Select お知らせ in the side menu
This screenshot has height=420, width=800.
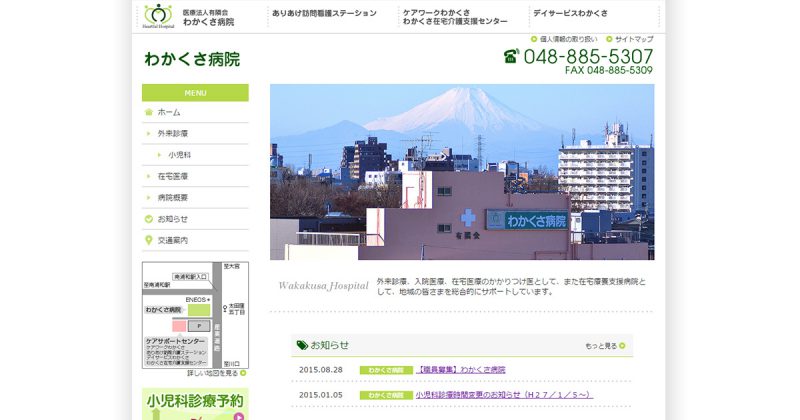coord(195,219)
